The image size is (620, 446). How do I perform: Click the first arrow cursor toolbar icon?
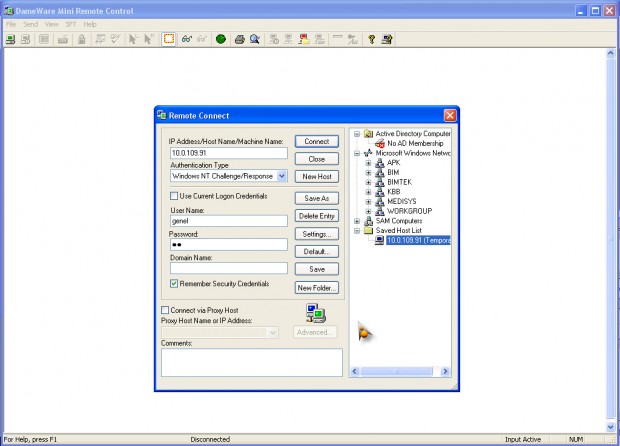pos(133,39)
